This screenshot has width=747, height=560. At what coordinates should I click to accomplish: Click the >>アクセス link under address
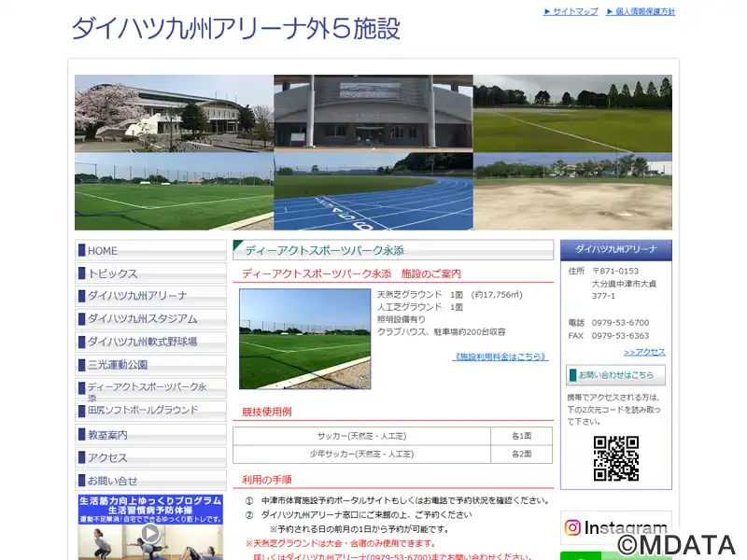[644, 352]
